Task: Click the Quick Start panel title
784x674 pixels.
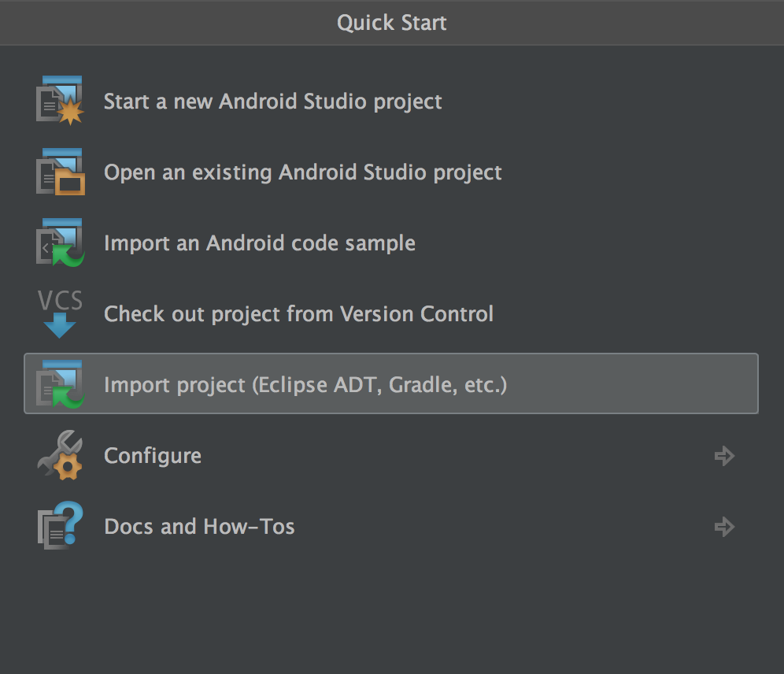Action: coord(391,23)
